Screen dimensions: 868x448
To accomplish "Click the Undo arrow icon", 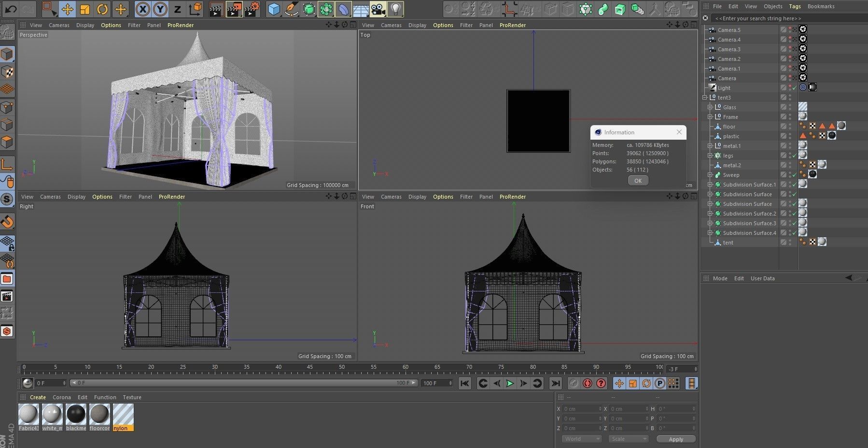I will [11, 9].
